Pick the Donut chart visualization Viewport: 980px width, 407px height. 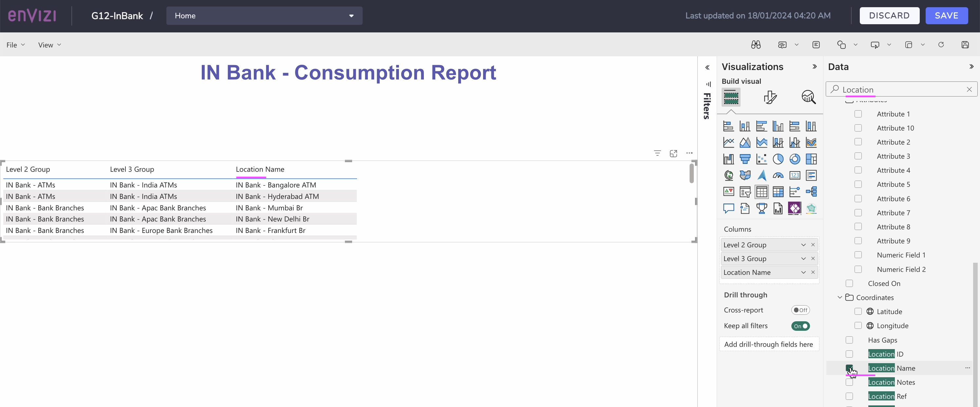click(795, 159)
